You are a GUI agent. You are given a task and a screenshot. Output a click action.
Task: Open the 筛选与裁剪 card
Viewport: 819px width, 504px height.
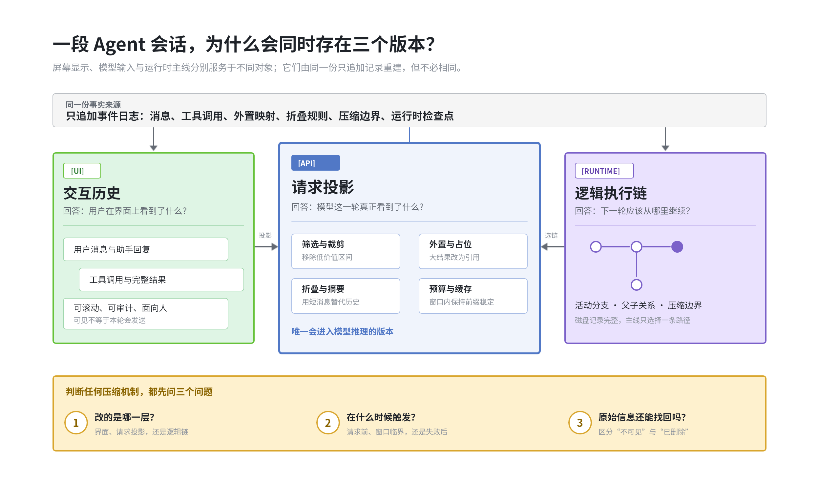(x=346, y=251)
